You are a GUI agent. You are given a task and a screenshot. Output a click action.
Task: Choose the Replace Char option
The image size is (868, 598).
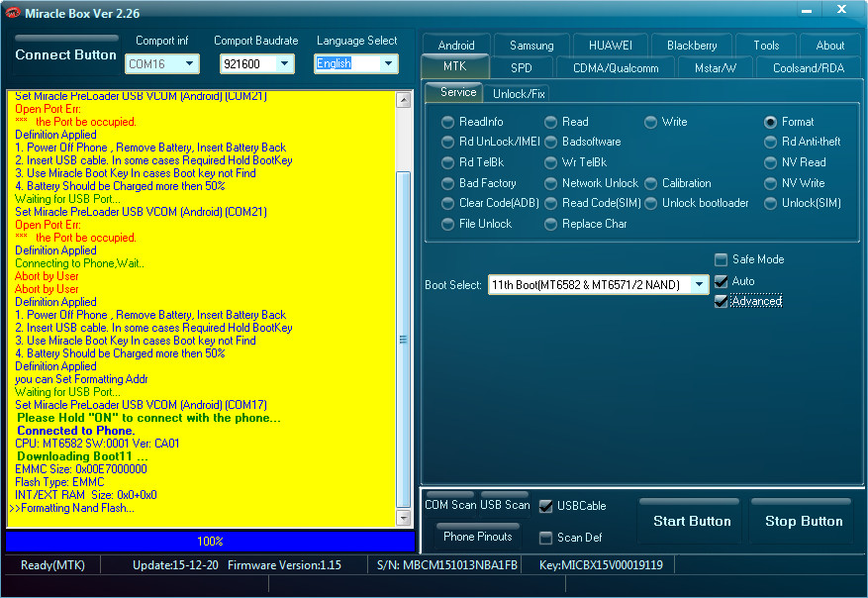(586, 224)
